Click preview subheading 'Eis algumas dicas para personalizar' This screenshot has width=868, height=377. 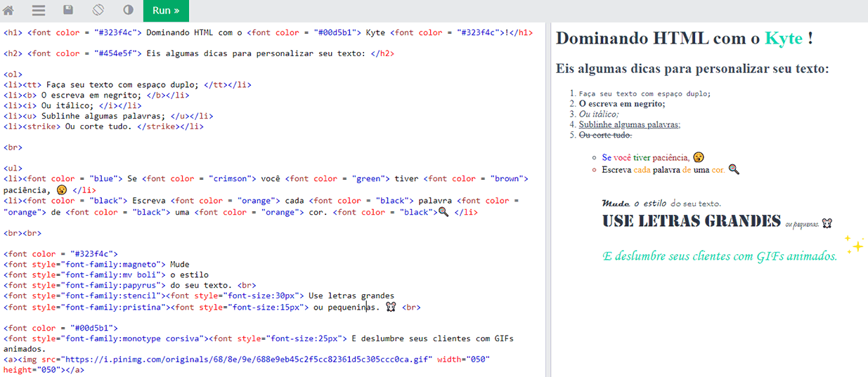pos(692,69)
